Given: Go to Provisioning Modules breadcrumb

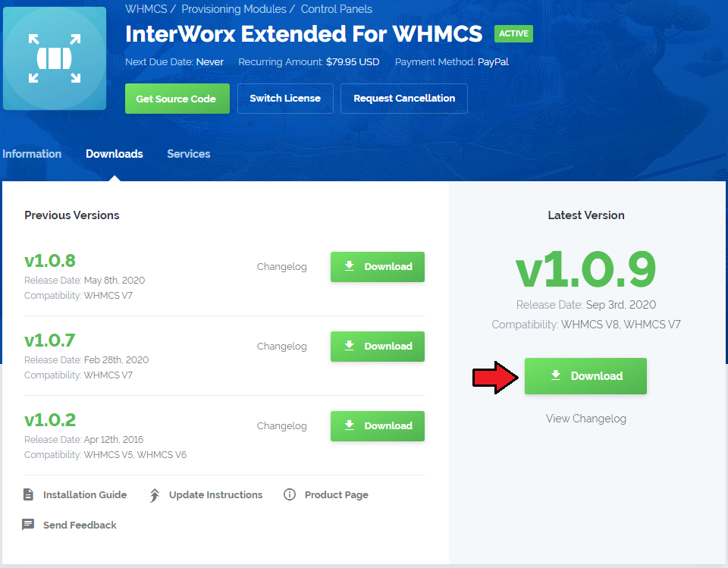Looking at the screenshot, I should point(234,9).
